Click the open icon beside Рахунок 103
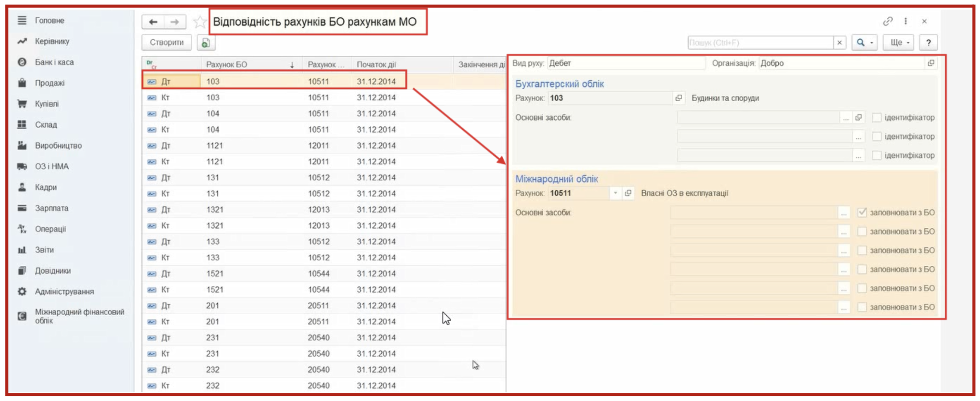This screenshot has width=980, height=401. 678,98
